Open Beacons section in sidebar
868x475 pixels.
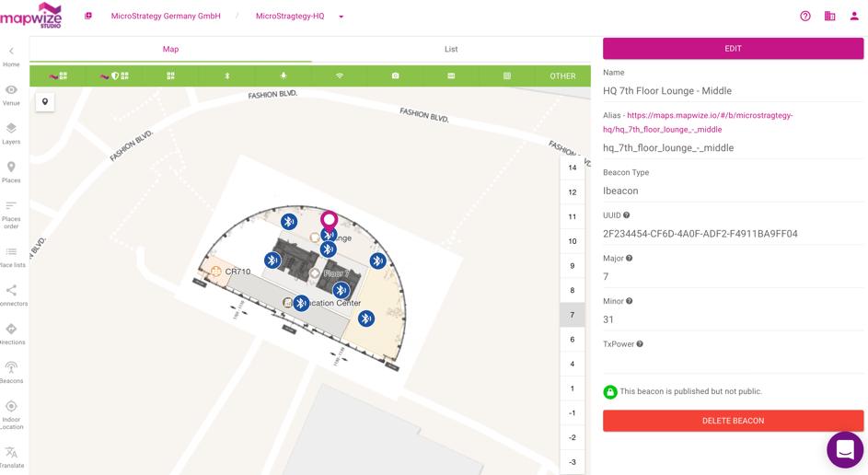(11, 372)
